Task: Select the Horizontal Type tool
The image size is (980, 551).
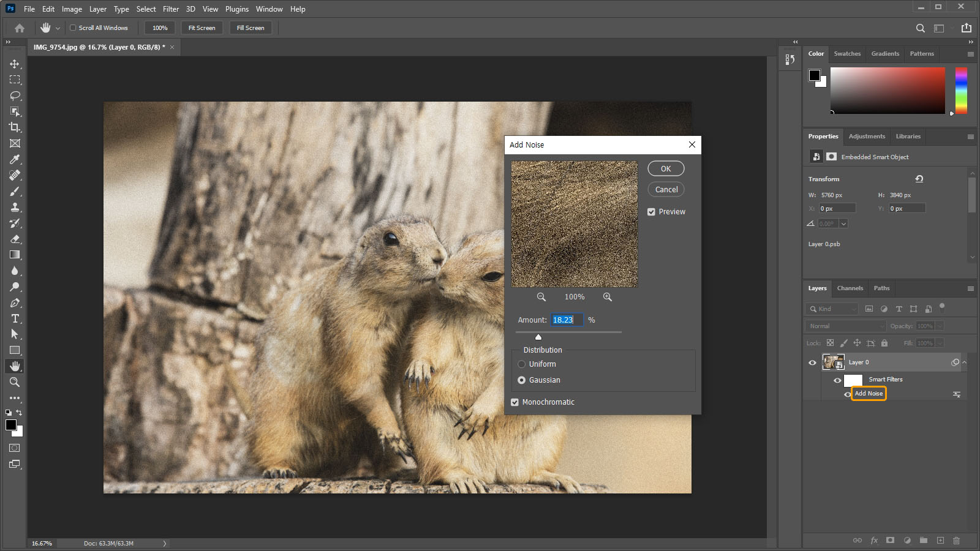Action: tap(15, 318)
